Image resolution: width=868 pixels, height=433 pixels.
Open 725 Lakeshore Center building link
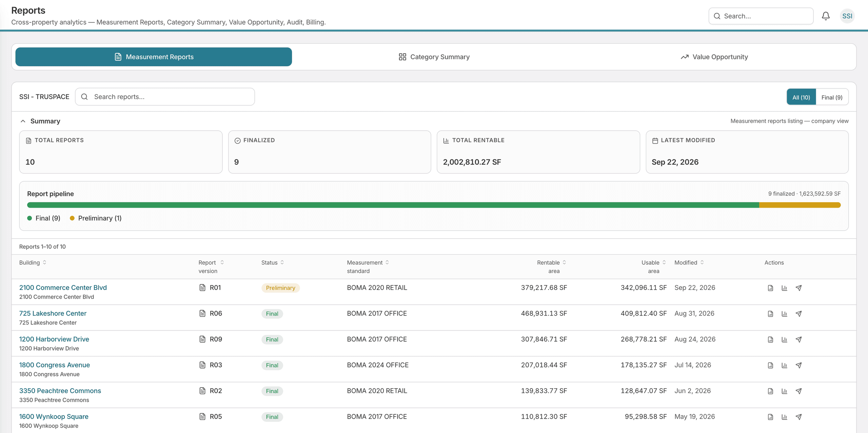click(53, 313)
